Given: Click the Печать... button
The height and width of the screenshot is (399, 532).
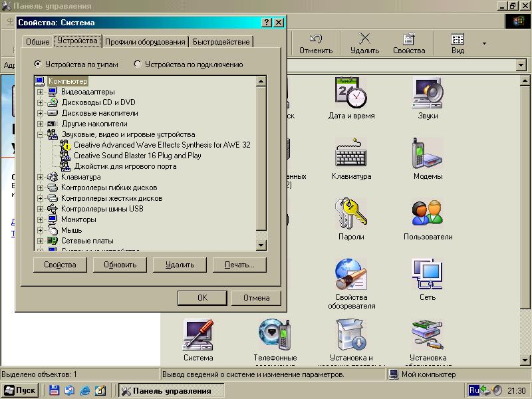Looking at the screenshot, I should click(239, 265).
